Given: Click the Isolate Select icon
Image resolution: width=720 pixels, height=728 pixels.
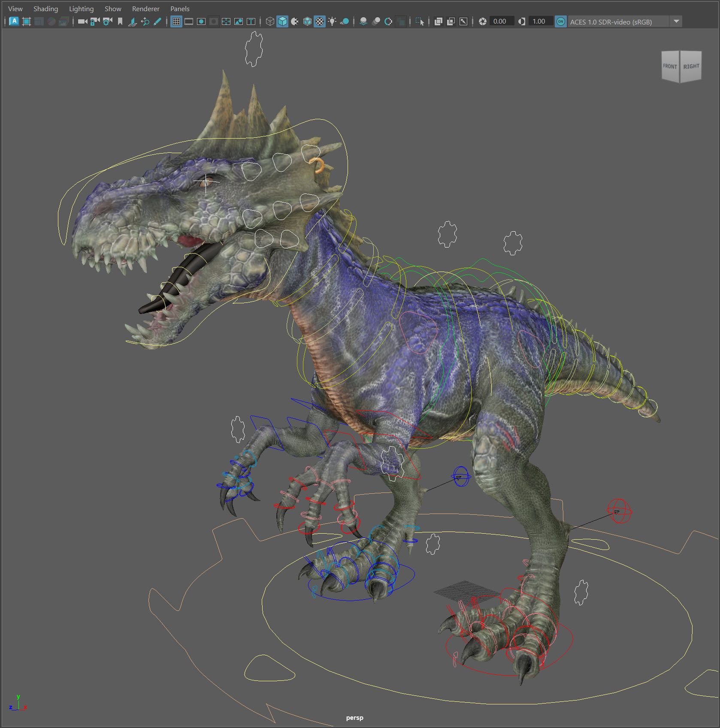Looking at the screenshot, I should click(420, 21).
